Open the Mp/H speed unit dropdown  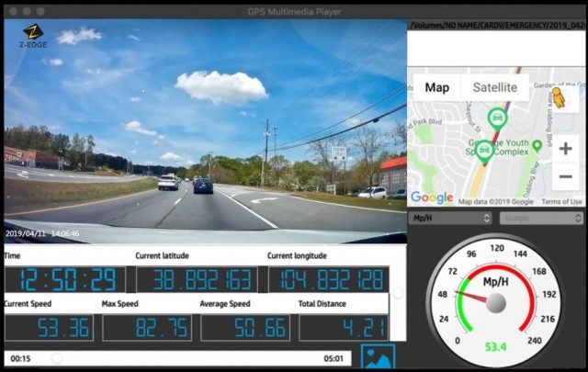450,218
